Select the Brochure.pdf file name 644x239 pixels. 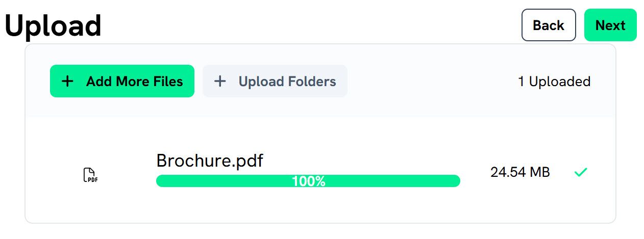click(210, 161)
